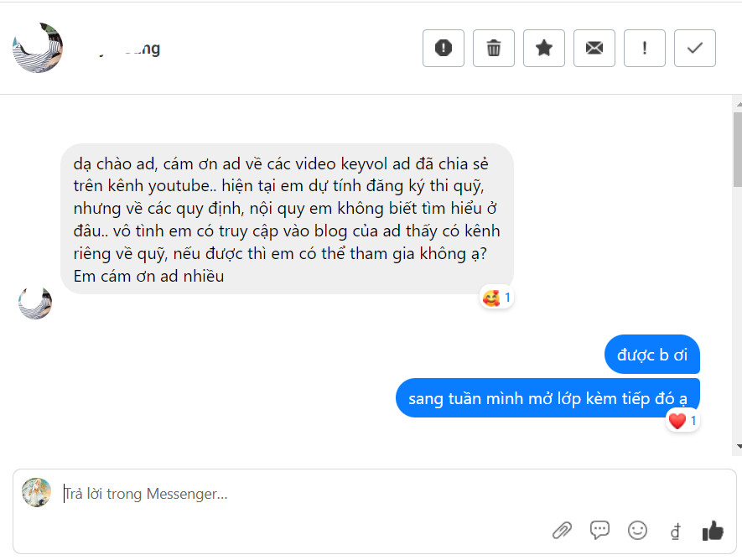Open the emoji picker smiley icon
The image size is (742, 560).
tap(637, 530)
